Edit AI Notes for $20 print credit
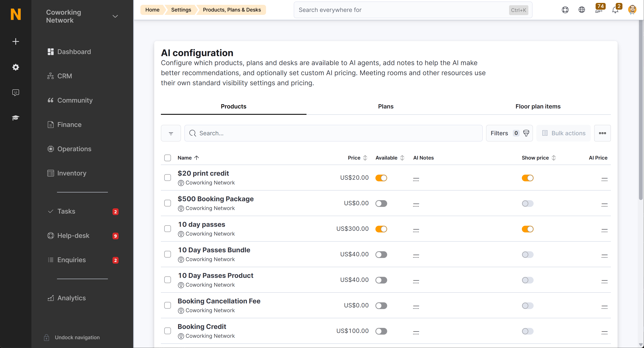The image size is (644, 348). tap(416, 179)
